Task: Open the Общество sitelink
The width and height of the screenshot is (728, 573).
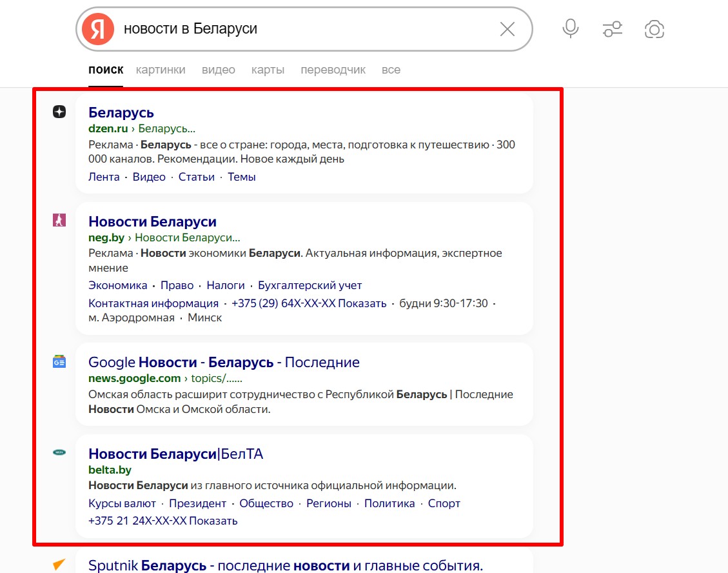Action: click(x=266, y=504)
